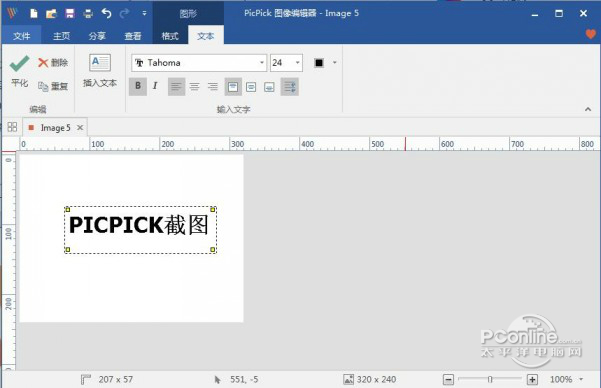Viewport: 601px width, 388px height.
Task: Set vertical alignment to middle
Action: [251, 87]
